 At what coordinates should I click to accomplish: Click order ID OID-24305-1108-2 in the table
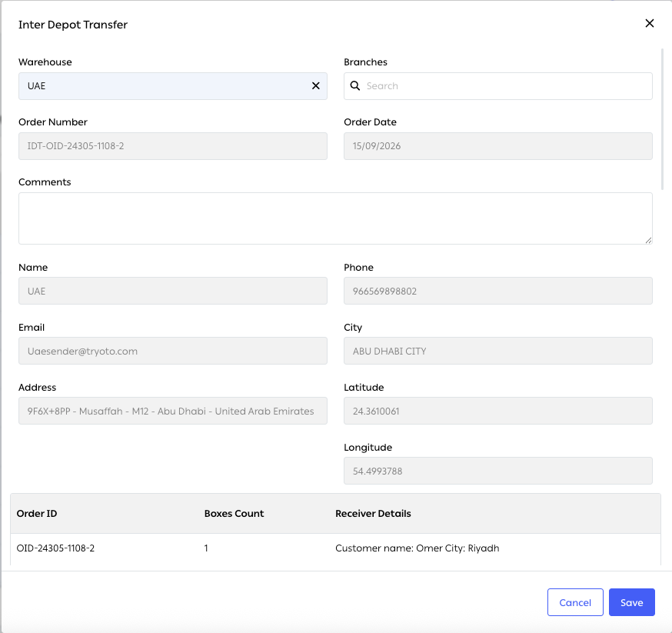(x=55, y=548)
